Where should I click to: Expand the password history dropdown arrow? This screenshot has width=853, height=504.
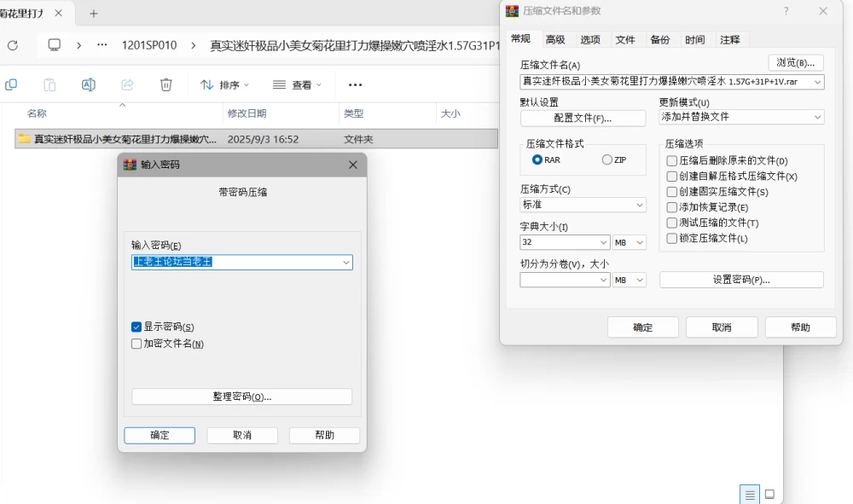pyautogui.click(x=346, y=263)
